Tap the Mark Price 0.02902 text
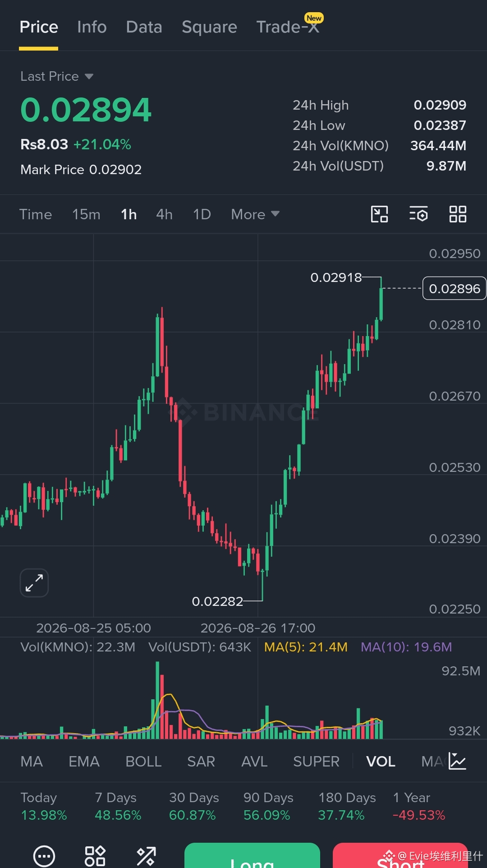The height and width of the screenshot is (868, 487). [x=81, y=170]
